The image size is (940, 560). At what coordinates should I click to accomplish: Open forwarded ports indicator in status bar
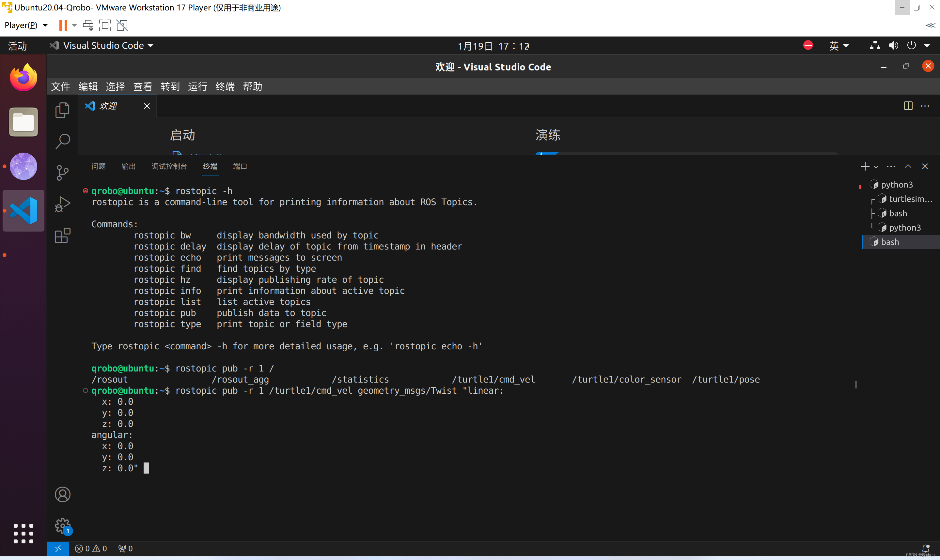click(x=125, y=548)
